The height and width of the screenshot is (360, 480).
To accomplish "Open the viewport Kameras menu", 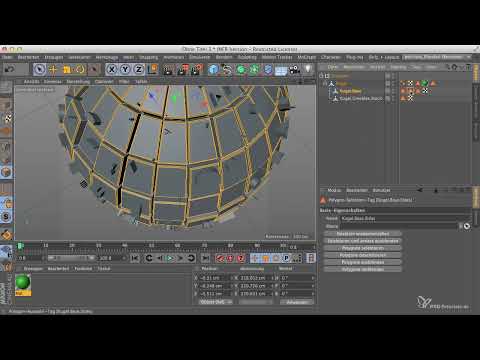I will pyautogui.click(x=53, y=82).
